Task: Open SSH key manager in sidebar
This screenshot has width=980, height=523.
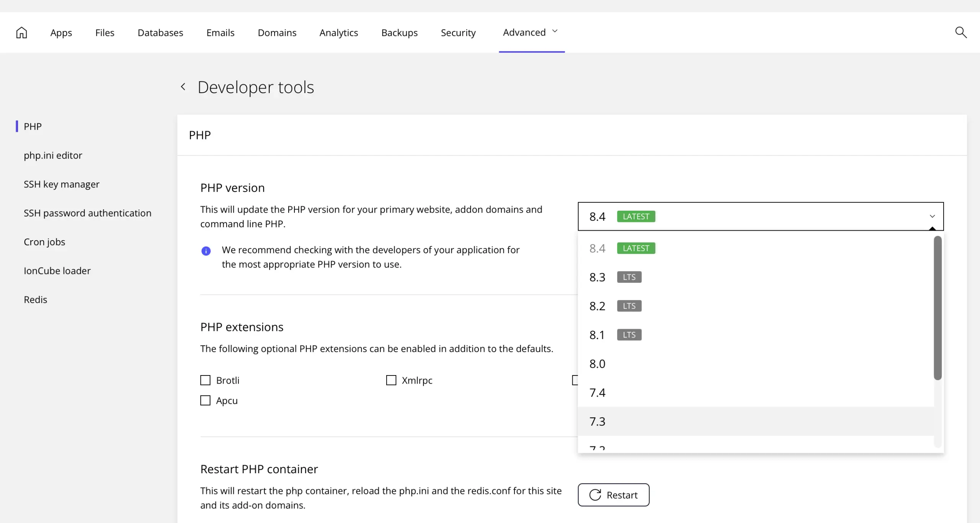Action: click(x=61, y=184)
